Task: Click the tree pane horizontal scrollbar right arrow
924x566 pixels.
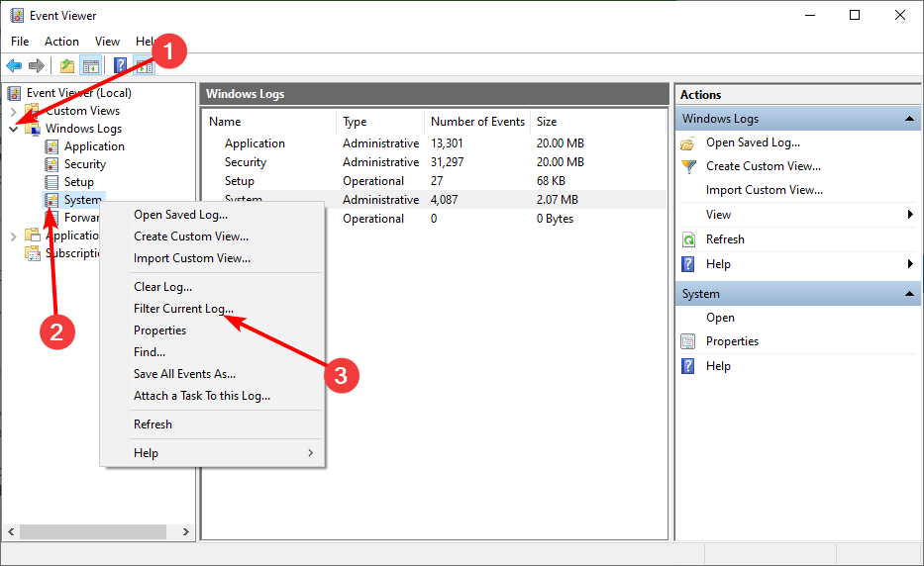Action: [186, 532]
